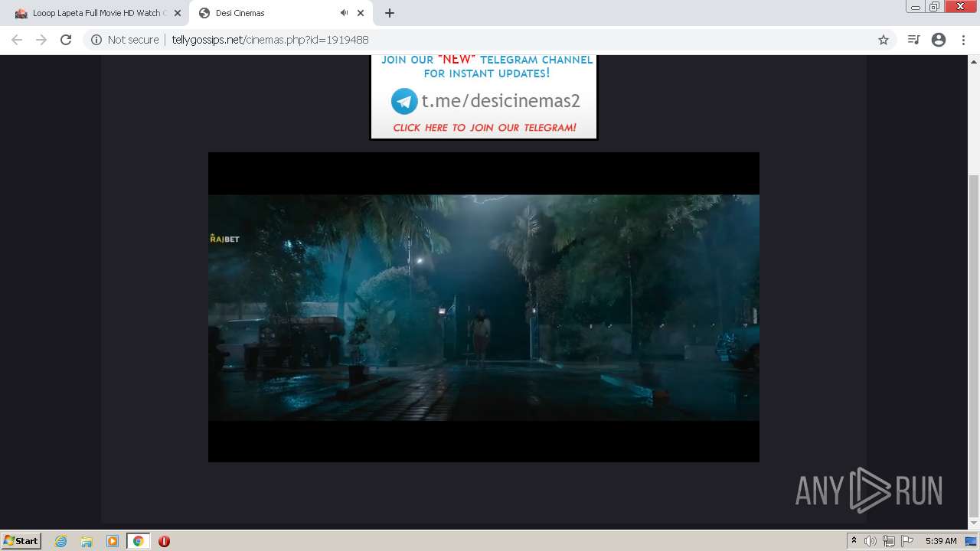Open Windows Media Player taskbar icon
The height and width of the screenshot is (551, 980).
[x=113, y=541]
